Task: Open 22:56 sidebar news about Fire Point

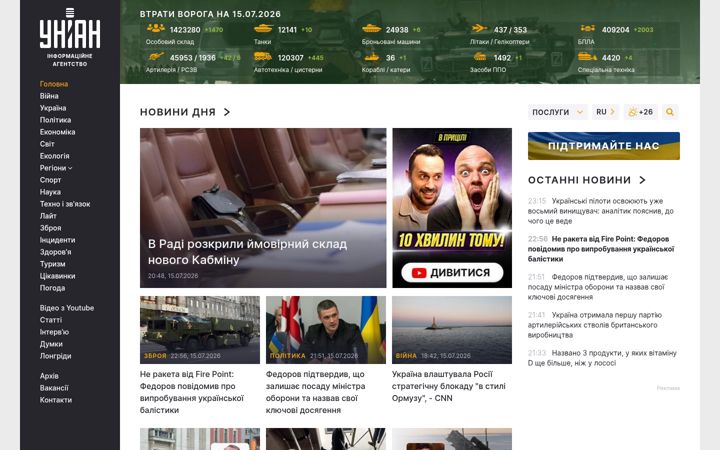Action: (601, 249)
